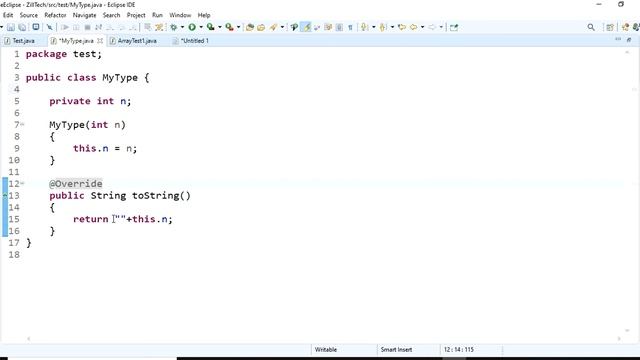Open the Run dropdown arrow
Screen dimensions: 640x360
coord(201,27)
